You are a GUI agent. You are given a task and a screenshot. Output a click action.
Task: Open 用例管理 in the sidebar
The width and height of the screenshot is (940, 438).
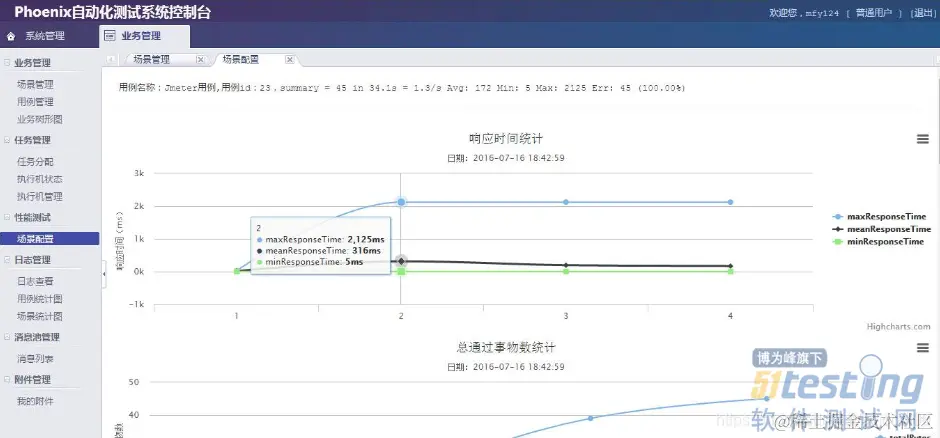click(35, 102)
